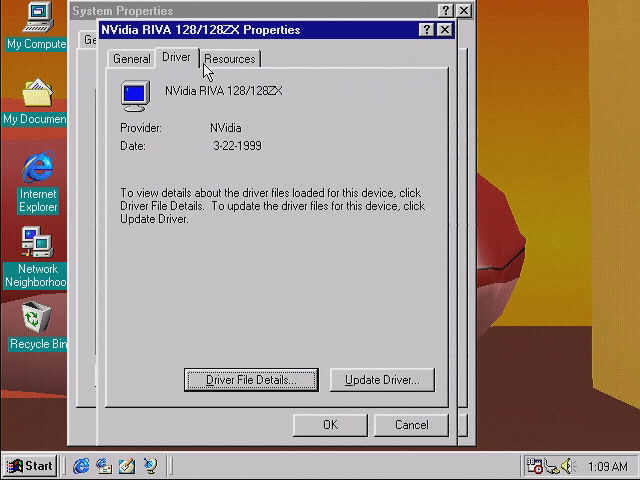The width and height of the screenshot is (640, 480).
Task: Click the provider value NVidia
Action: pyautogui.click(x=226, y=128)
